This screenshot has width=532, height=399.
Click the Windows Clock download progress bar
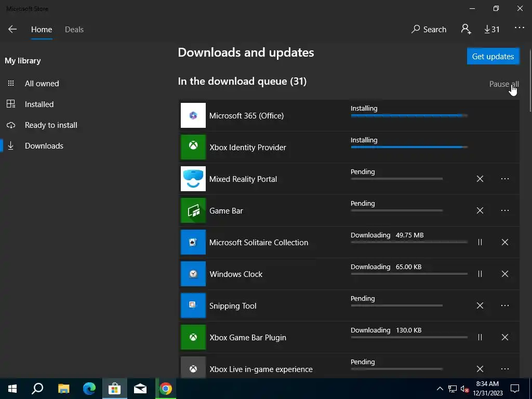point(409,274)
